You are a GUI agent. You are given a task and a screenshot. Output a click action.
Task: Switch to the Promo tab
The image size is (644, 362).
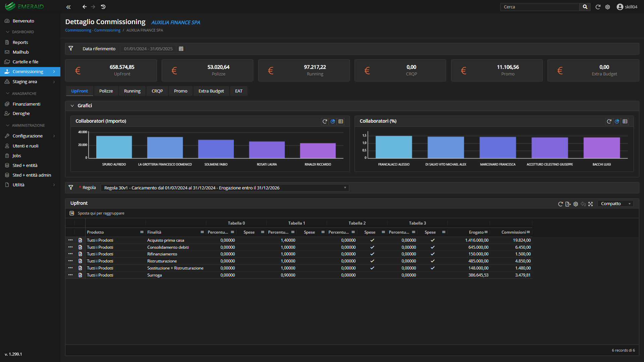pyautogui.click(x=180, y=91)
